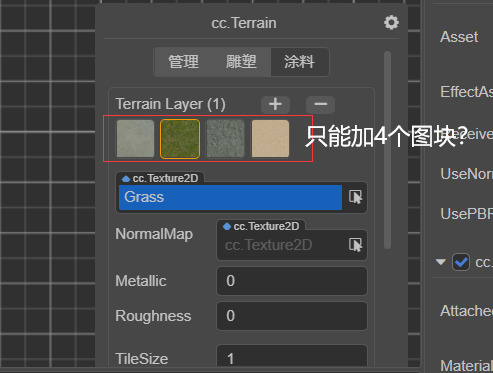Click the cc.Terrain panel title
The width and height of the screenshot is (493, 373).
[x=244, y=23]
